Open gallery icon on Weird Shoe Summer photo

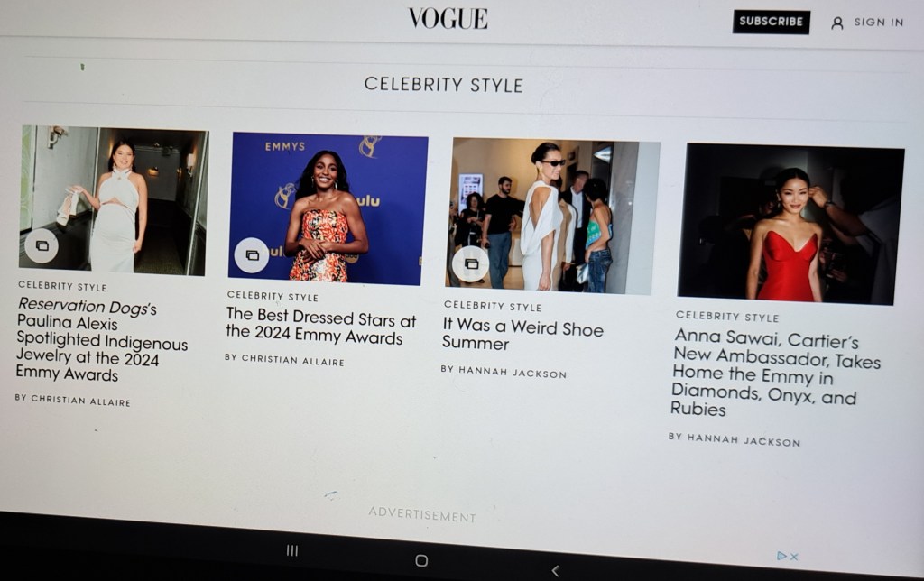tap(471, 263)
